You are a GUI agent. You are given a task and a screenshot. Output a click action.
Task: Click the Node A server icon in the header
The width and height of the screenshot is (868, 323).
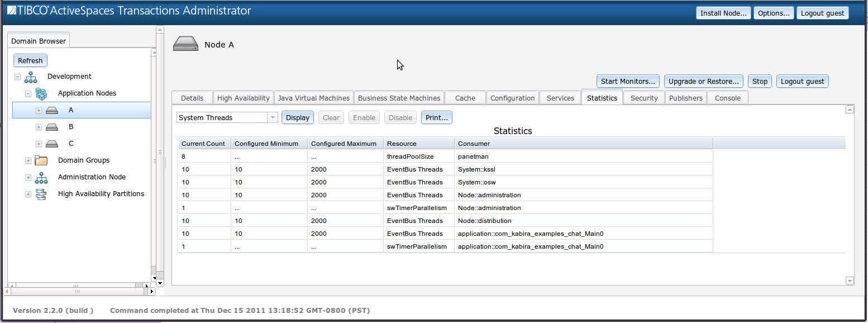click(185, 44)
